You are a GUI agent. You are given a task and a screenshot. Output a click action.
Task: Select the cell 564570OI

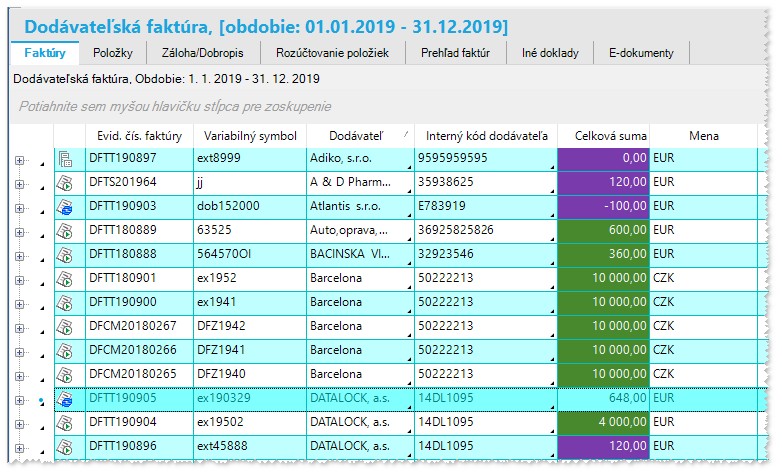250,255
